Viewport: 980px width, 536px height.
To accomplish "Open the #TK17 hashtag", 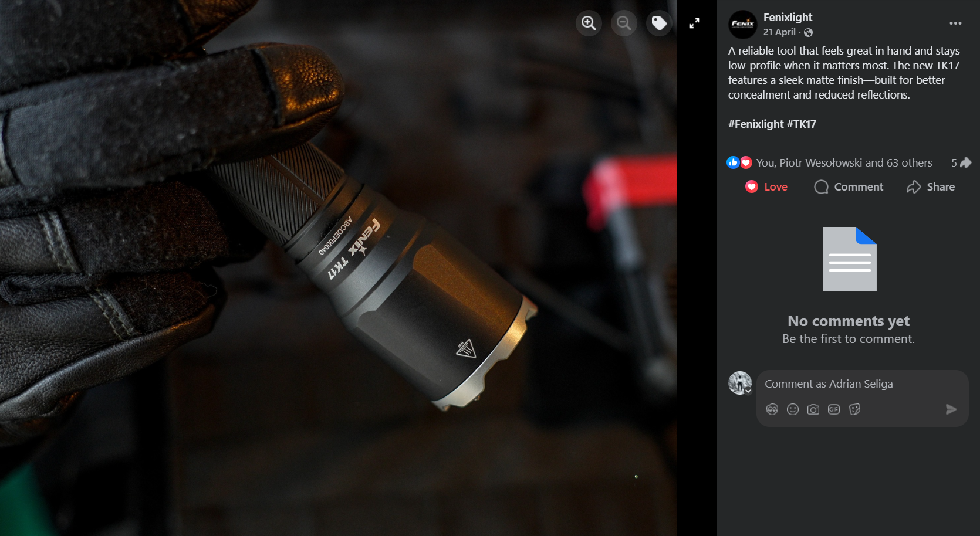I will [x=802, y=124].
